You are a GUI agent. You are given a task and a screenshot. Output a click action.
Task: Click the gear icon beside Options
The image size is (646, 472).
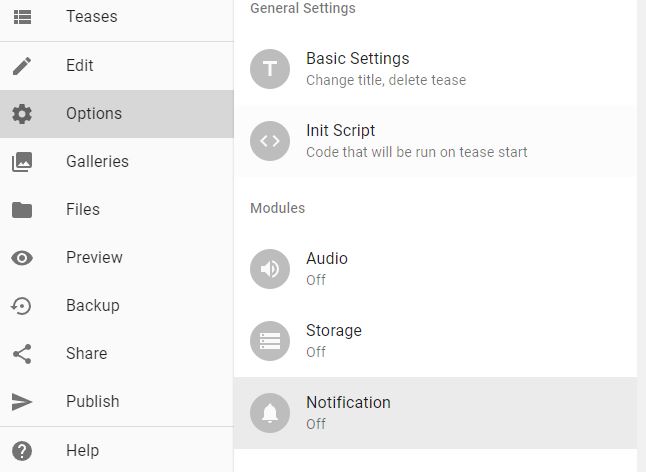pyautogui.click(x=22, y=114)
